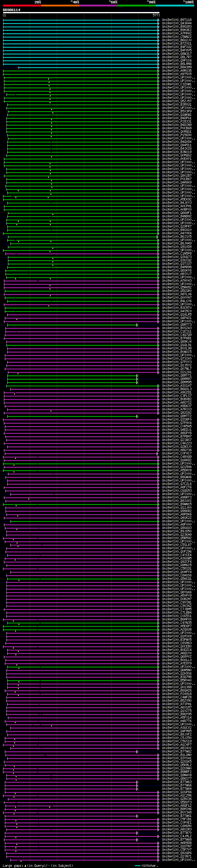The width and height of the screenshot is (197, 868).
Task: Select the UniRef100_B7ZXG1 label
Action: [177, 43]
